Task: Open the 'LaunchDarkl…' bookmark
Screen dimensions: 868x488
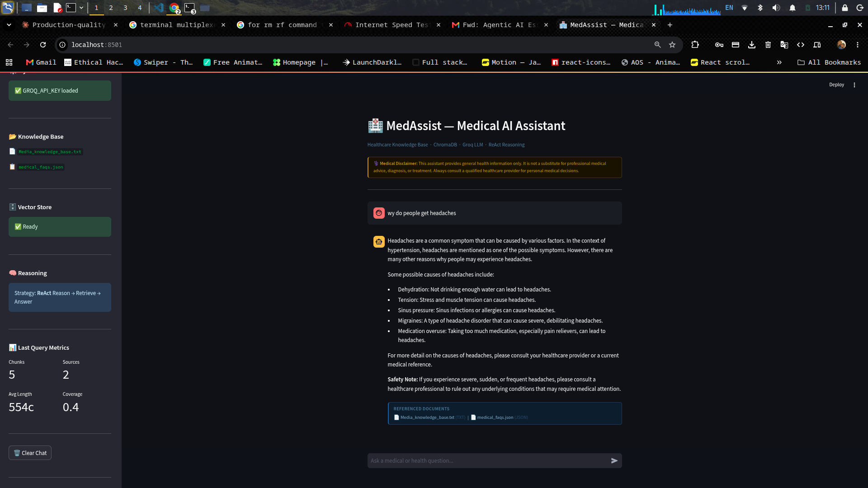Action: click(372, 62)
